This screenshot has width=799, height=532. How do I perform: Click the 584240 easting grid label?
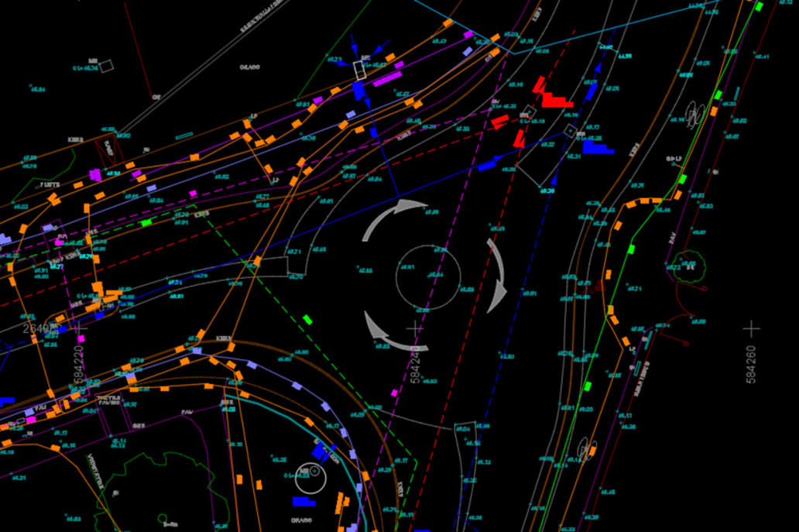tap(416, 365)
